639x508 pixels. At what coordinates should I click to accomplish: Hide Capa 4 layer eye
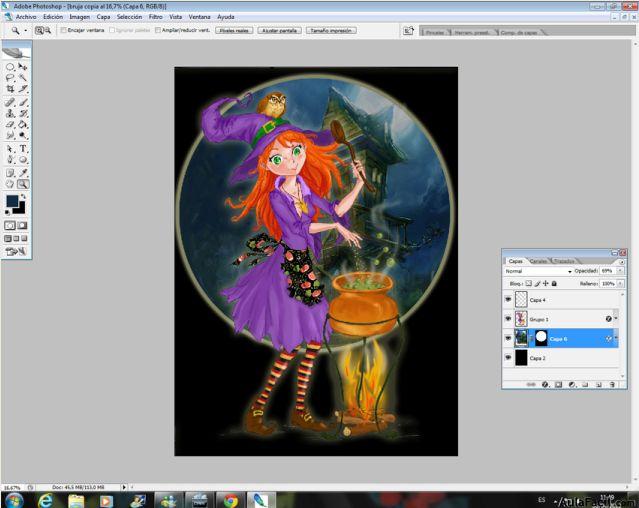[508, 299]
